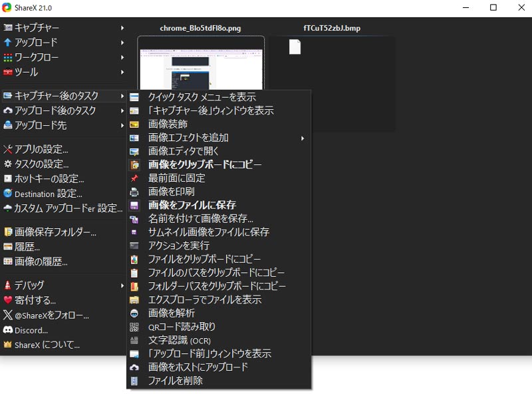Screen dimensions: 532x394
Task: Open アプリの設定 dialog
Action: point(63,150)
